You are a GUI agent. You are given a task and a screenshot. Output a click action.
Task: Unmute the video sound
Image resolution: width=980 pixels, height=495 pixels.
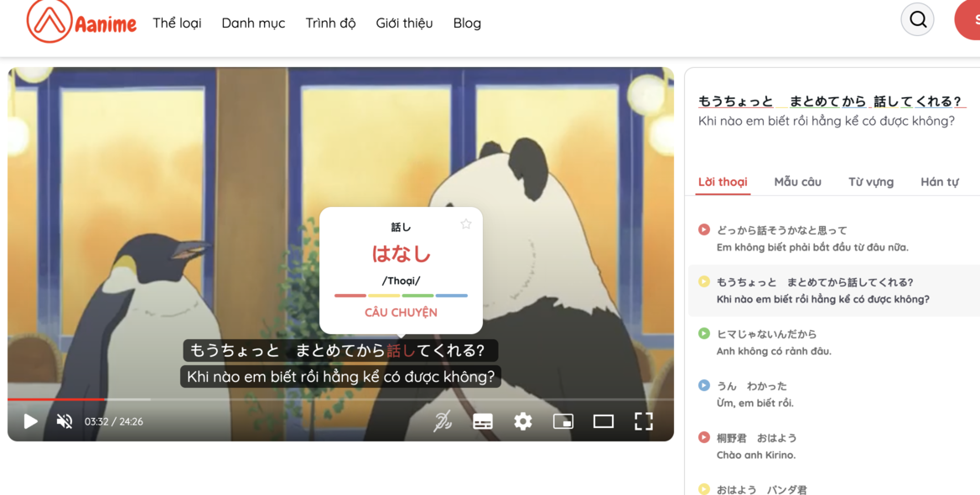[65, 421]
